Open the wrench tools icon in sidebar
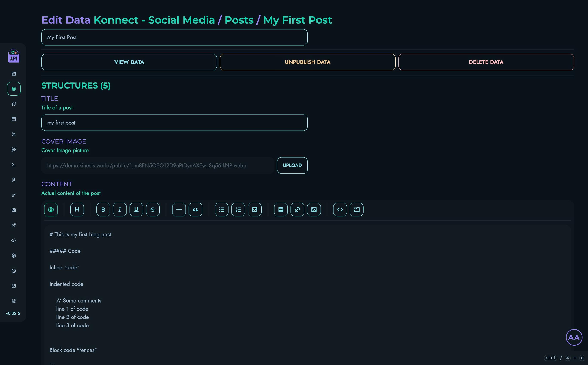Image resolution: width=588 pixels, height=365 pixels. [x=14, y=134]
